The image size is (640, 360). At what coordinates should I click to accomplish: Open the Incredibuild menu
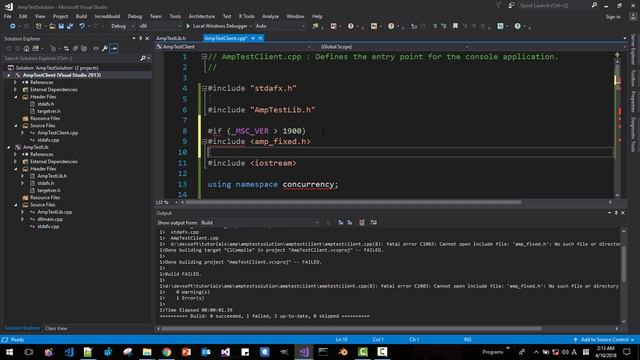107,16
